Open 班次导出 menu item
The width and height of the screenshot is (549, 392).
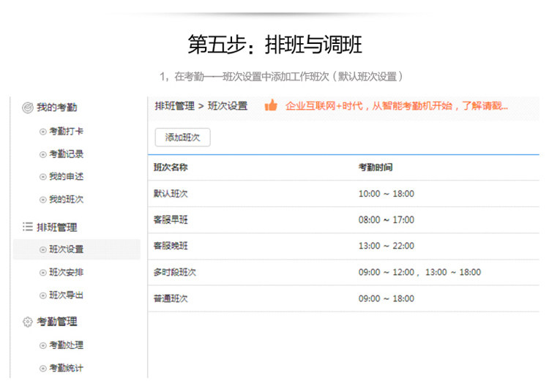pyautogui.click(x=66, y=295)
